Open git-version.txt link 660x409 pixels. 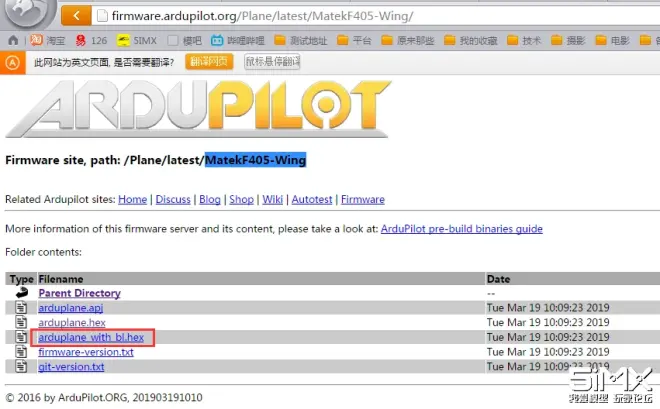pyautogui.click(x=71, y=367)
